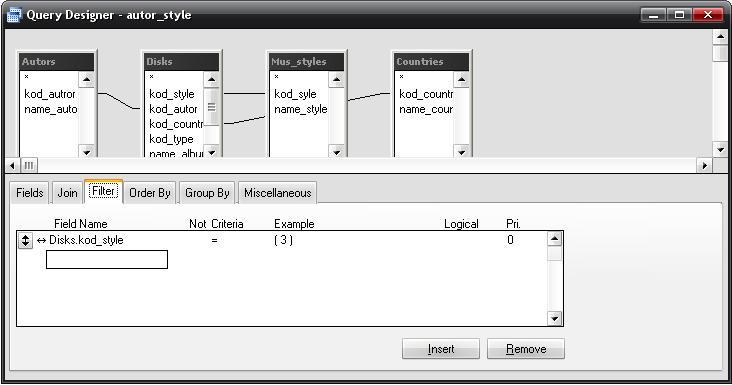Click the Autors table header

coord(57,62)
